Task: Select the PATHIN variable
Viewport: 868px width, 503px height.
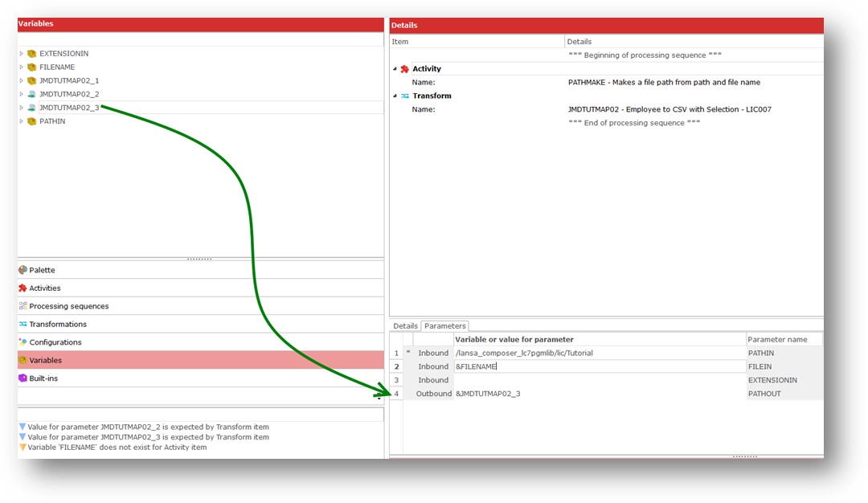Action: [x=52, y=121]
